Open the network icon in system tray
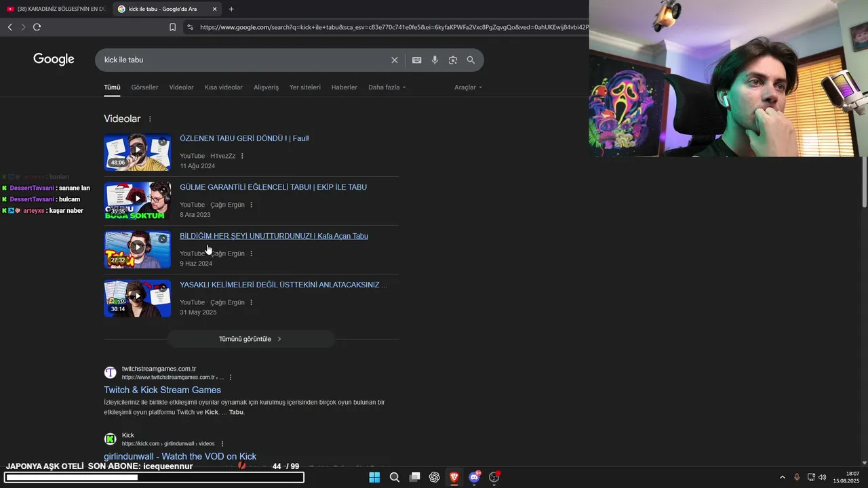Viewport: 868px width, 488px height. pyautogui.click(x=811, y=477)
